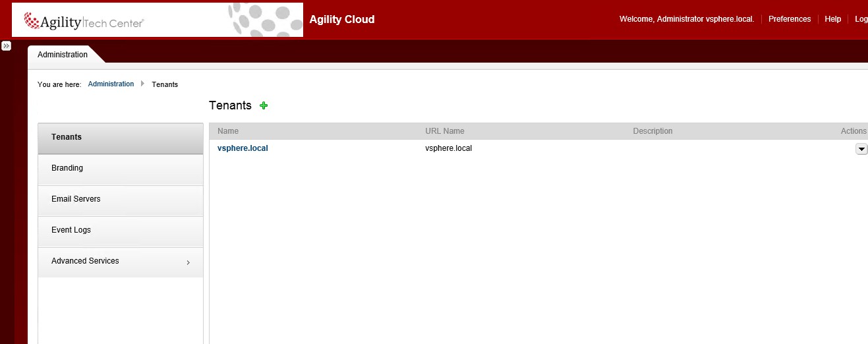Click the green plus icon to add tenant
This screenshot has height=344, width=868.
[x=264, y=105]
